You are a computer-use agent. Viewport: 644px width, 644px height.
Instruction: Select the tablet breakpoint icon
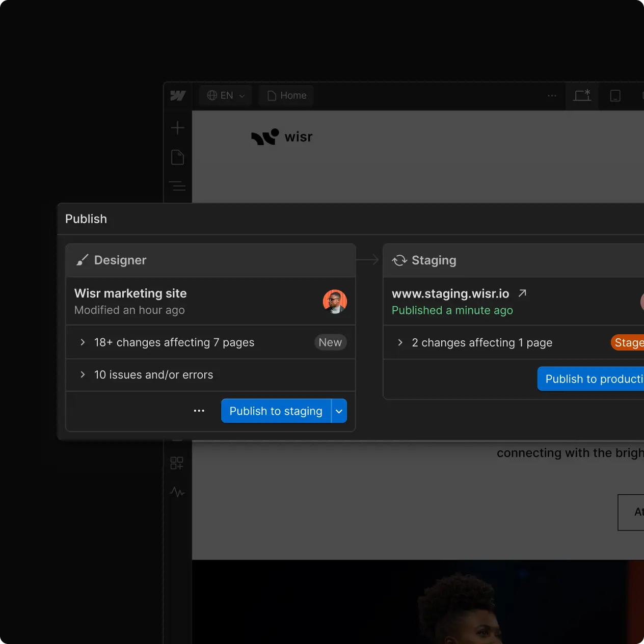click(615, 95)
